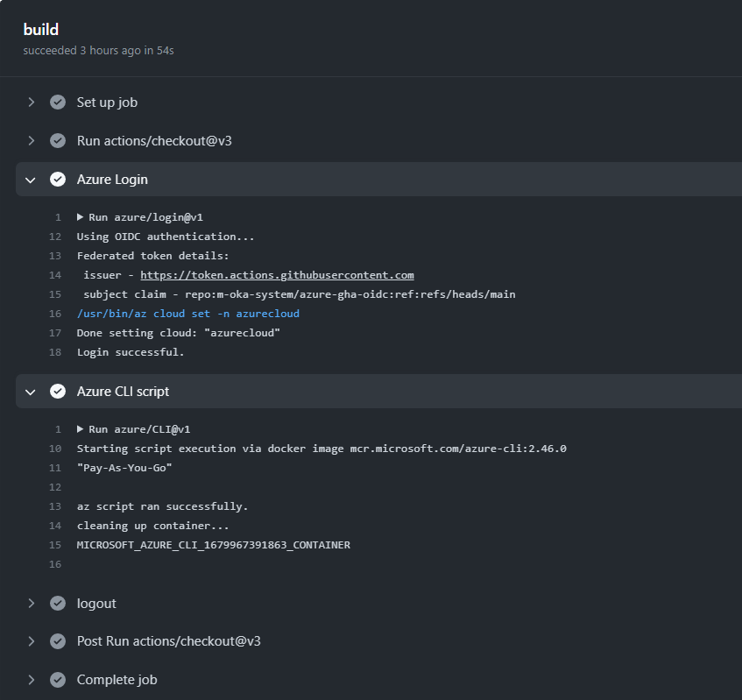Image resolution: width=742 pixels, height=700 pixels.
Task: Click log line number 16 in Azure Login
Action: [x=56, y=314]
